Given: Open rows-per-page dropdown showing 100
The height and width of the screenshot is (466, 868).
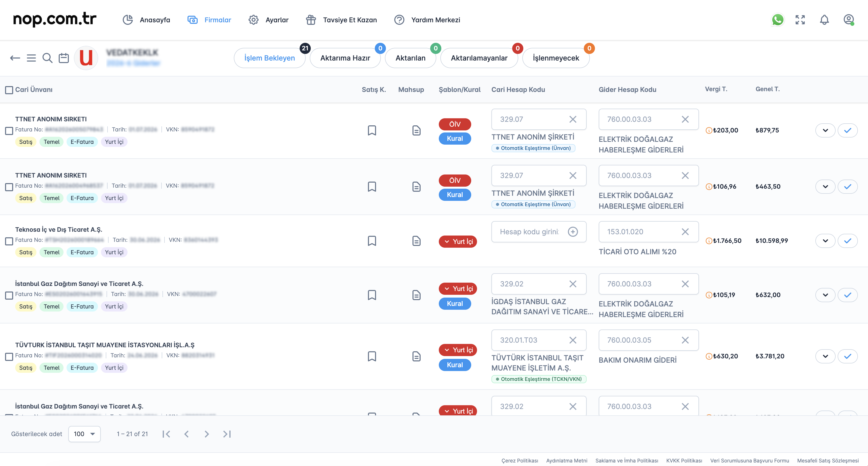Looking at the screenshot, I should coord(84,434).
